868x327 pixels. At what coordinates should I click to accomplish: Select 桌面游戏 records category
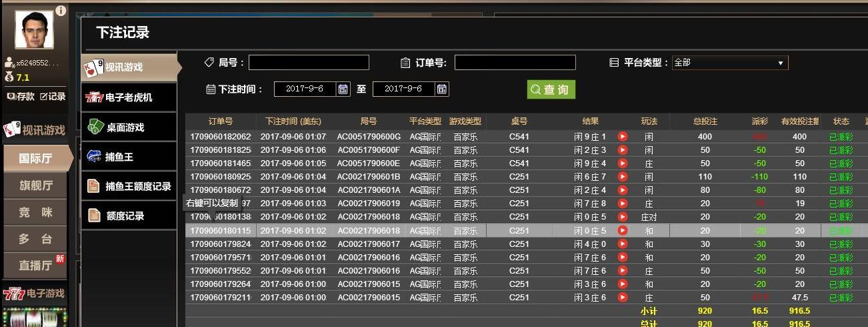pos(129,127)
